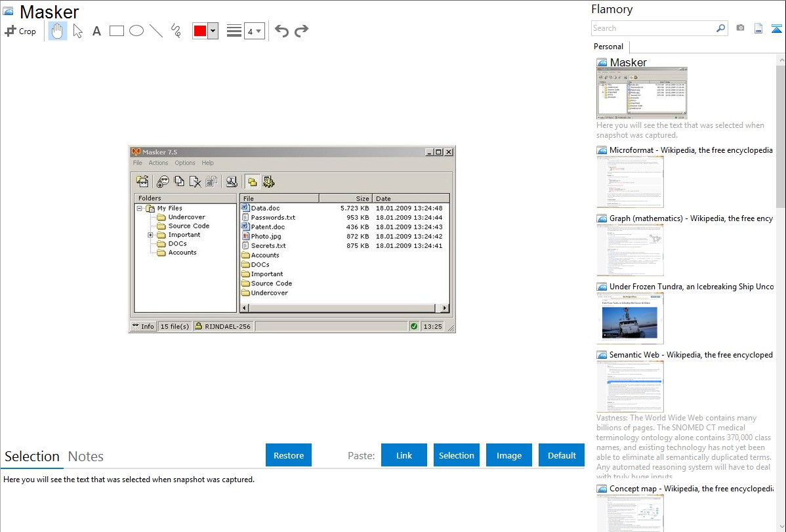This screenshot has height=532, width=786.
Task: Click the open-carrier icon in Masker toolbar
Action: coord(142,182)
